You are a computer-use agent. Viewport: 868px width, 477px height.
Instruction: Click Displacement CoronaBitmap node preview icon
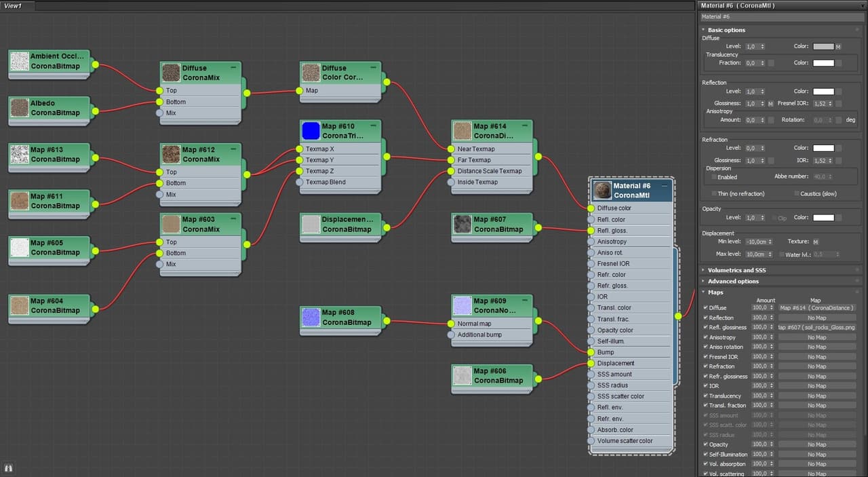click(x=311, y=224)
